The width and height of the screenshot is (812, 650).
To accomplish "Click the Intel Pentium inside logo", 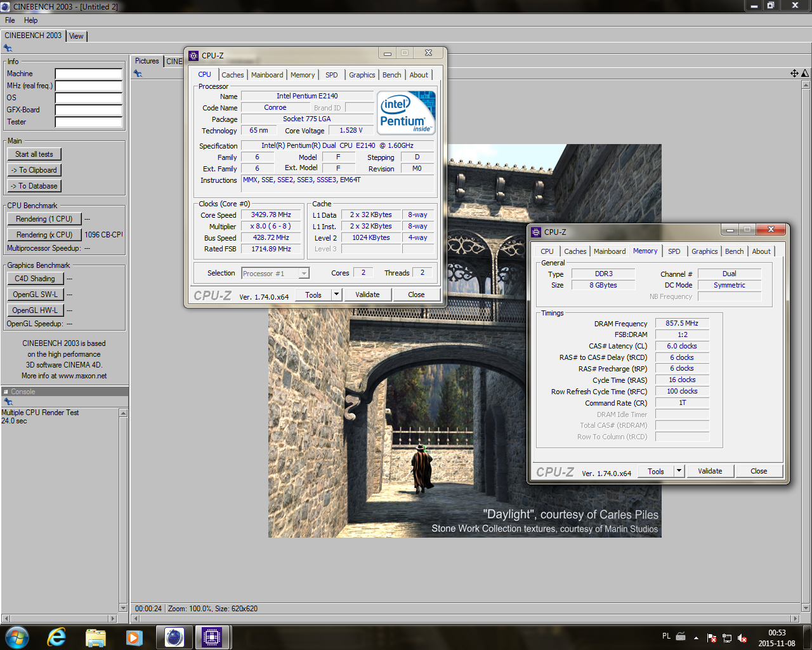I will click(x=406, y=113).
